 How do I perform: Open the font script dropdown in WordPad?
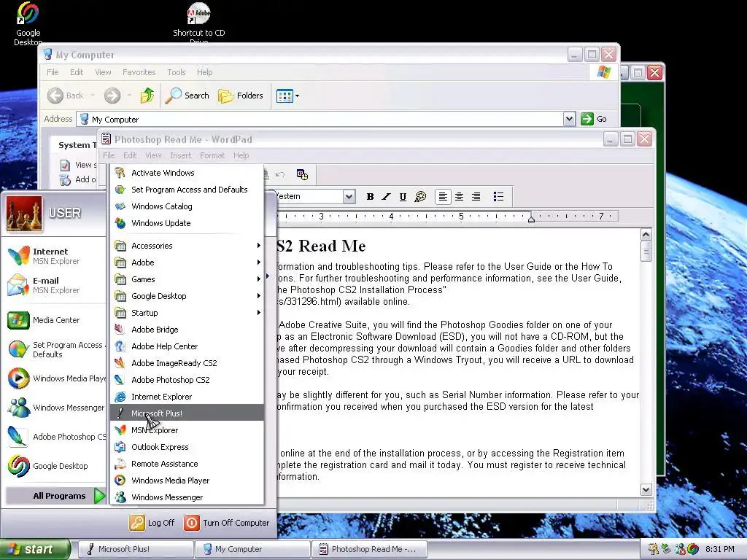(x=349, y=196)
